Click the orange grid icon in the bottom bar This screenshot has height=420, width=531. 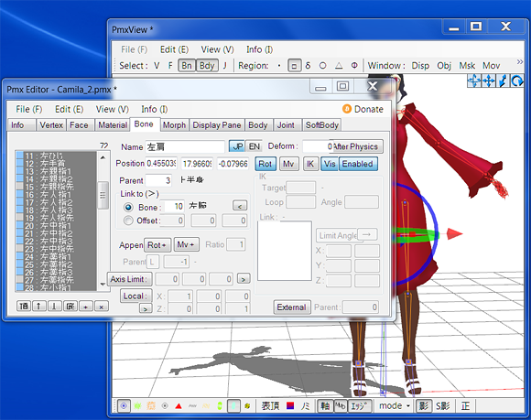[151, 405]
